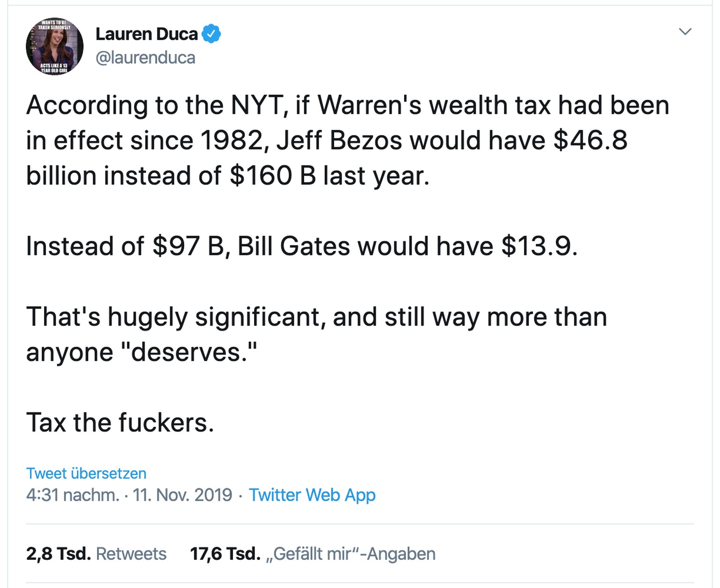Click the '$160 B last year' text
This screenshot has height=588, width=720.
[329, 176]
